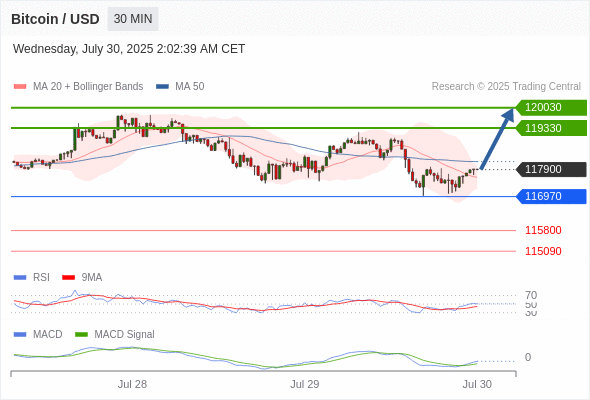This screenshot has height=400, width=590.
Task: Click the Bitcoin / USD title
Action: [x=55, y=19]
